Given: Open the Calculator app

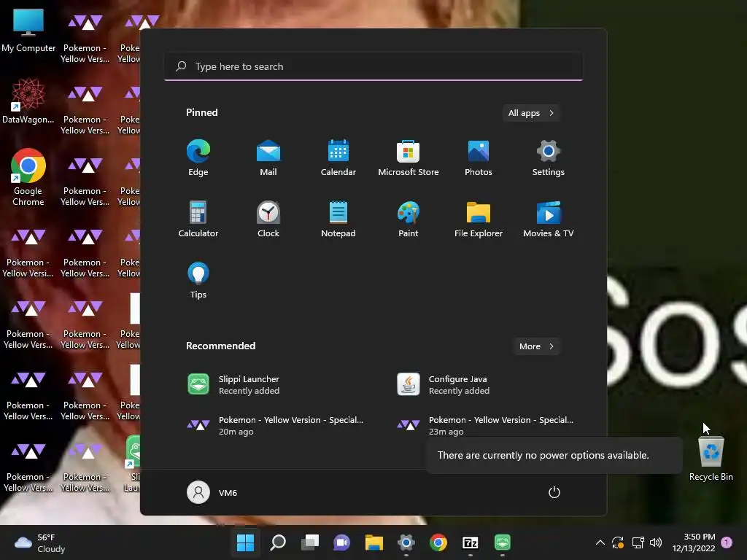Looking at the screenshot, I should [198, 219].
